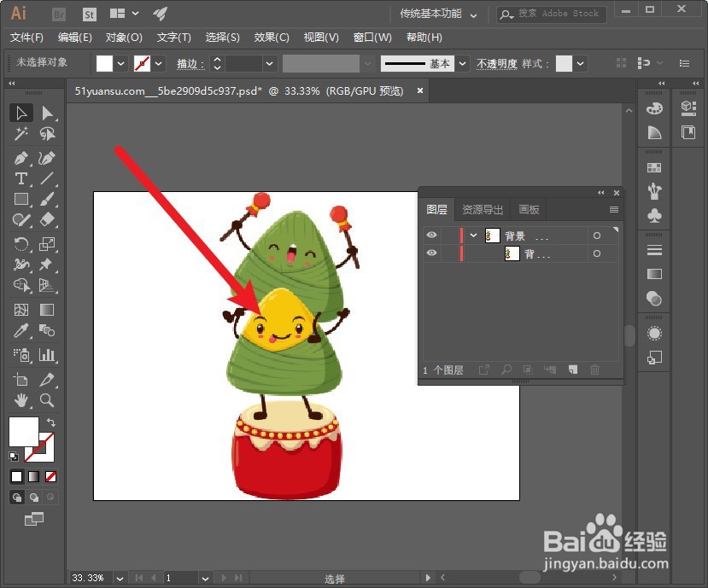Set paint mode to Color
Screen dimensions: 708x588
(17, 476)
